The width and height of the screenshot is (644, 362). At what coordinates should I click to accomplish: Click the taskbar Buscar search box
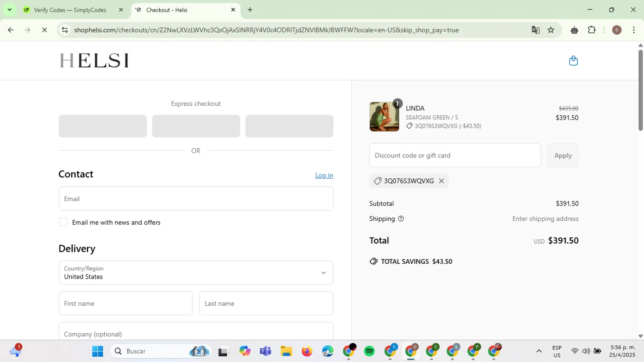(161, 351)
